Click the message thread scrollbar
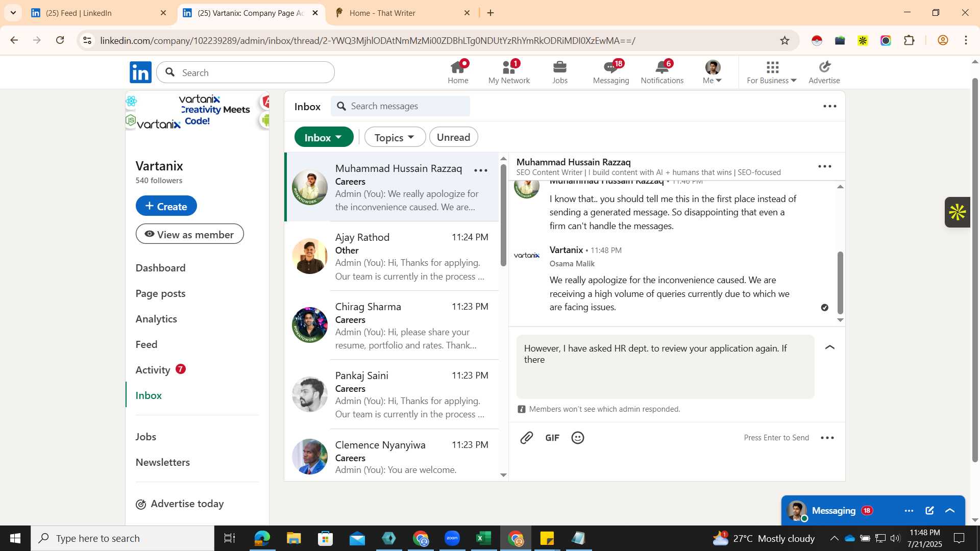Viewport: 980px width, 551px height. pyautogui.click(x=840, y=283)
